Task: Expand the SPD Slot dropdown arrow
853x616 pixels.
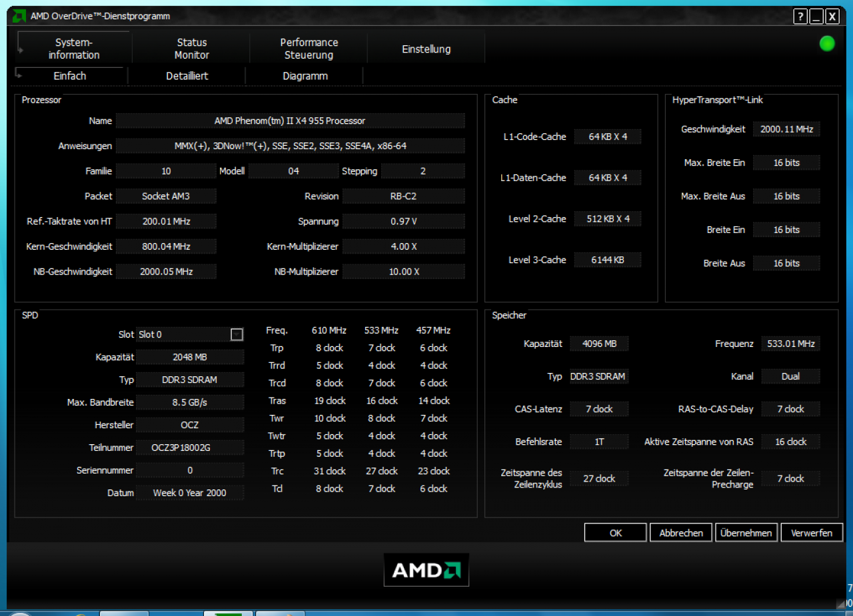Action: click(x=237, y=334)
